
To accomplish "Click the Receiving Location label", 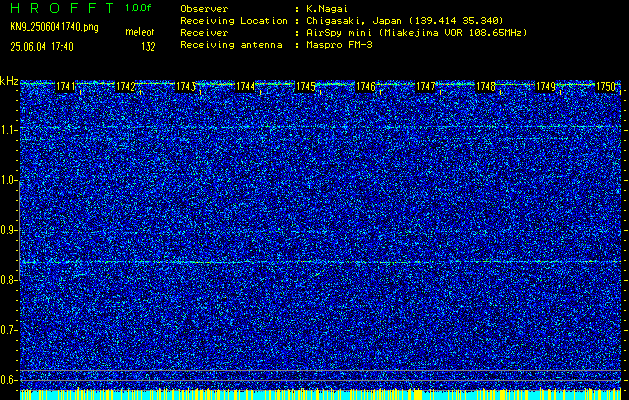I will pos(234,21).
